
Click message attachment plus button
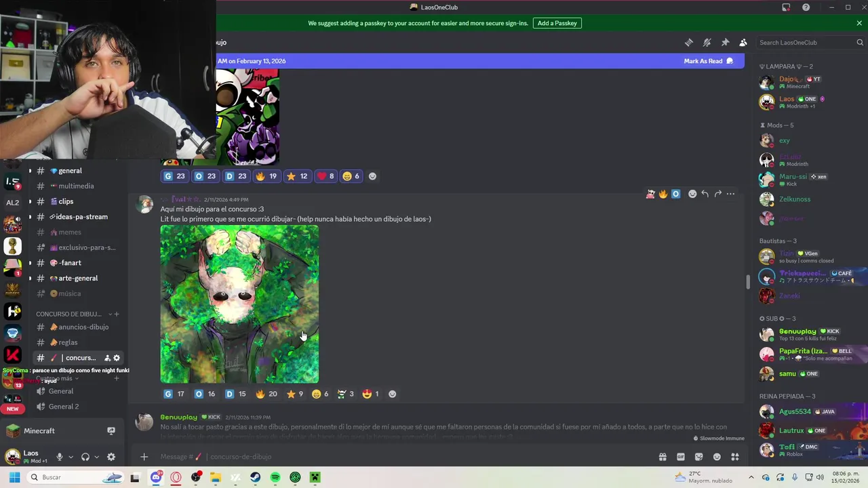point(144,457)
